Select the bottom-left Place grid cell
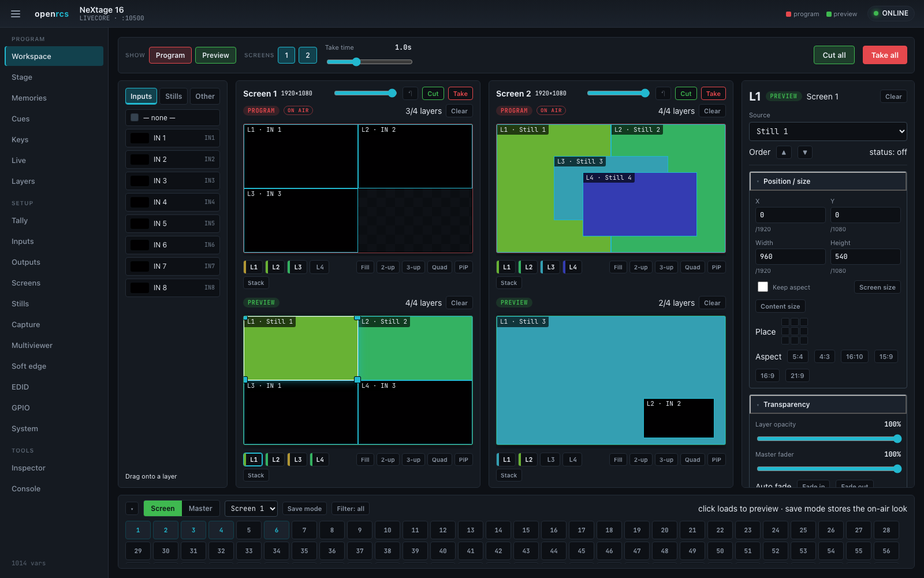924x578 pixels. [x=785, y=340]
